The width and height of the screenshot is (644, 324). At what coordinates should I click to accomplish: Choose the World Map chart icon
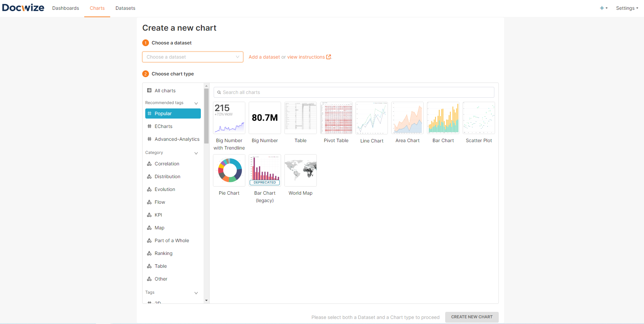tap(300, 170)
